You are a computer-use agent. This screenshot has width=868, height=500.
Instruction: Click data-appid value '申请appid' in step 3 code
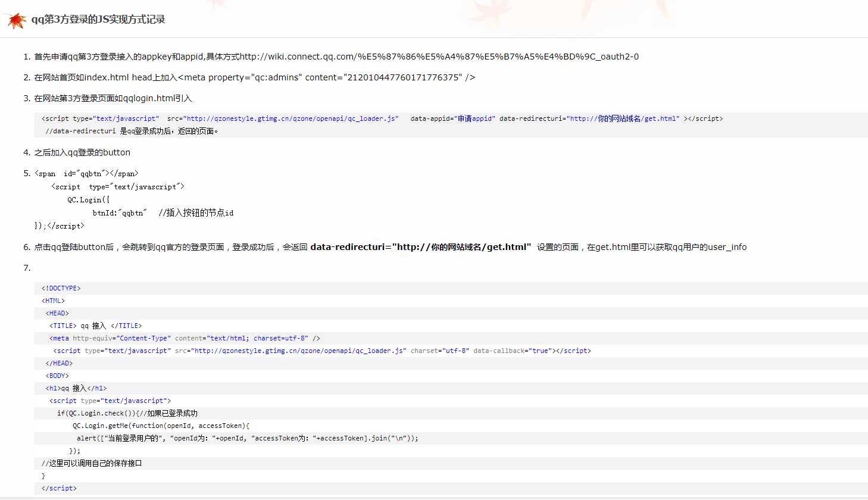point(475,118)
